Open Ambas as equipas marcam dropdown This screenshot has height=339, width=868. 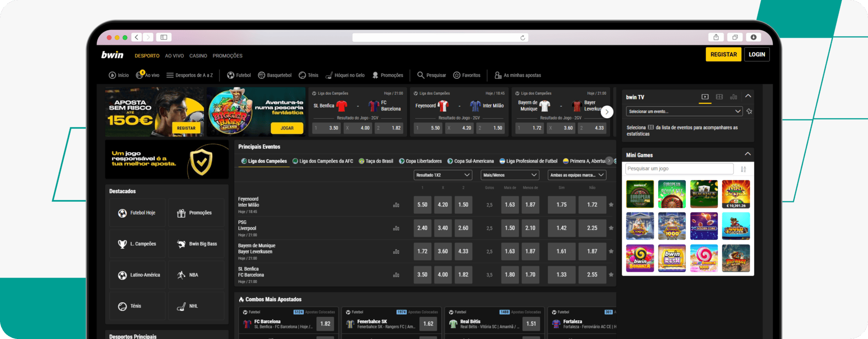click(577, 175)
